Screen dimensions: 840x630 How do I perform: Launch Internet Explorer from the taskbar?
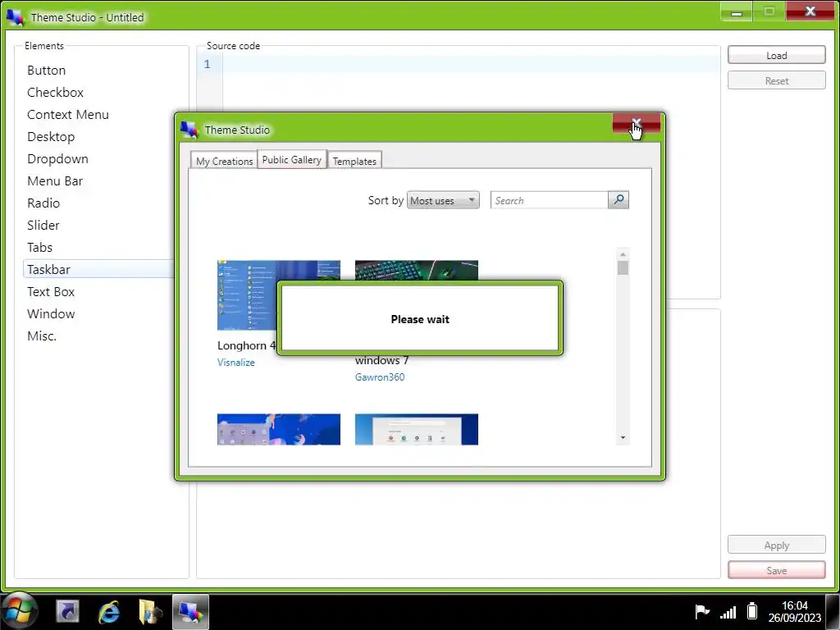tap(109, 611)
